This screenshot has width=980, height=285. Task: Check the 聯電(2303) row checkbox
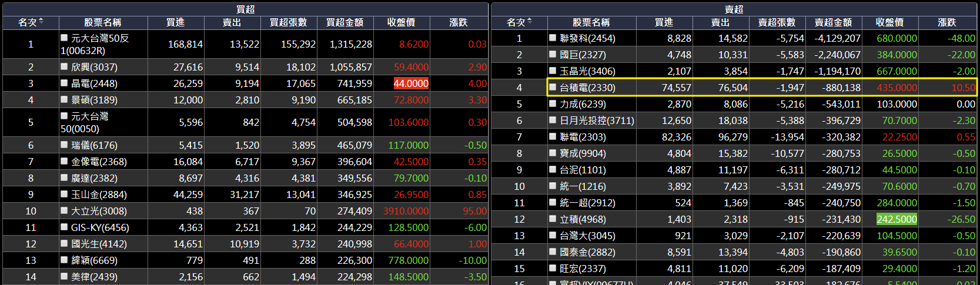pos(553,136)
